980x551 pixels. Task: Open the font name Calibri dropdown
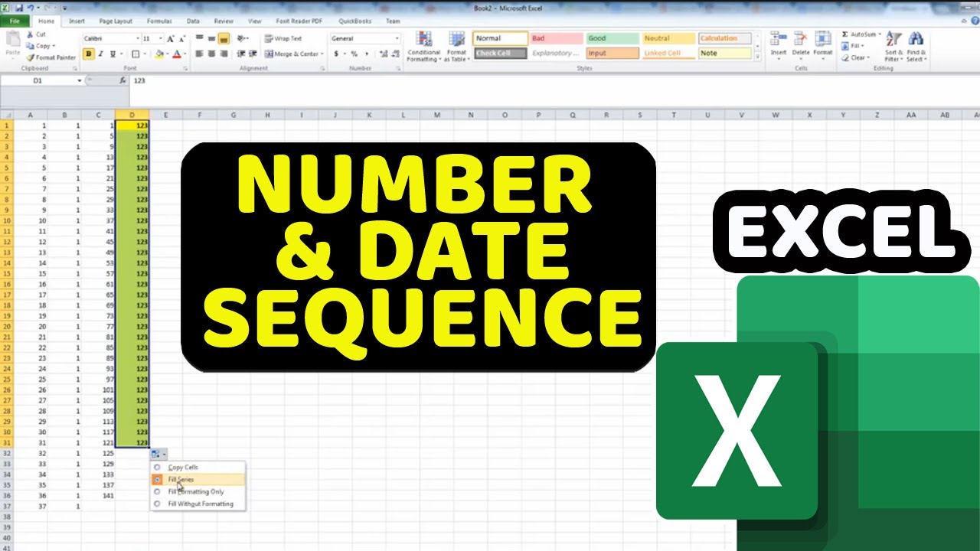click(138, 38)
